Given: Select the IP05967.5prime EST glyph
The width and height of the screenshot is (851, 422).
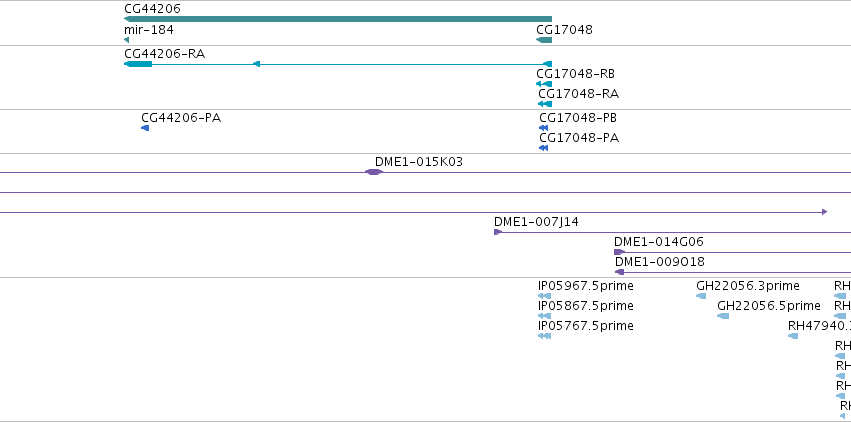Looking at the screenshot, I should (x=544, y=296).
